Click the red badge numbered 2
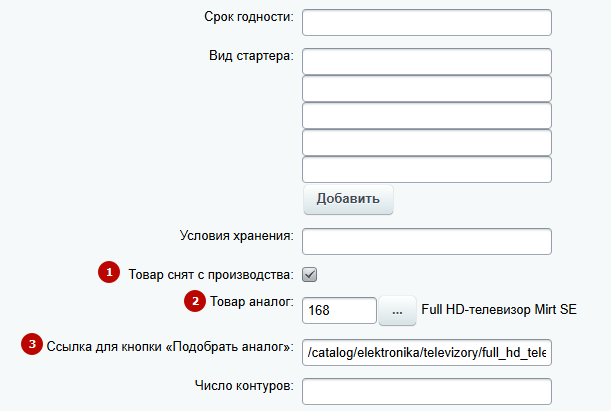Screen dimensions: 611x411 coord(193,299)
